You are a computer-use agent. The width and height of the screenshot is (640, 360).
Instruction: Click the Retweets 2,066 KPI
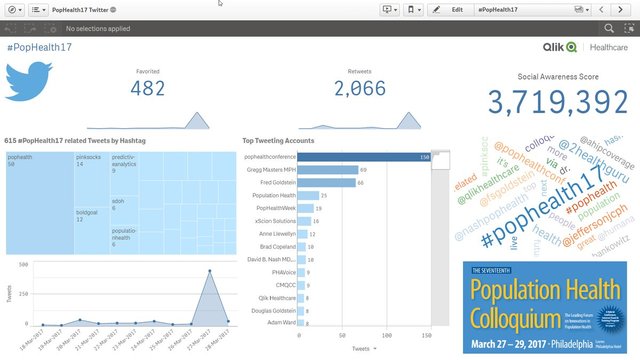pyautogui.click(x=360, y=89)
